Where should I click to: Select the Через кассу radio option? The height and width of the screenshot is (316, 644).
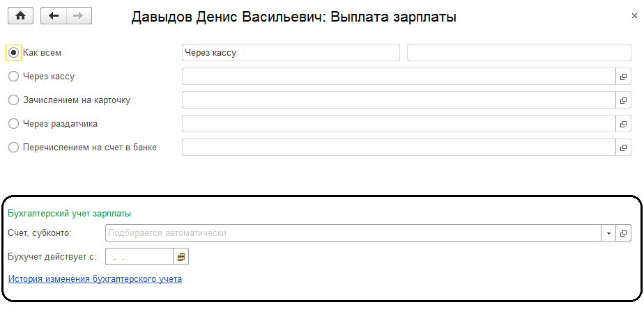pyautogui.click(x=13, y=77)
